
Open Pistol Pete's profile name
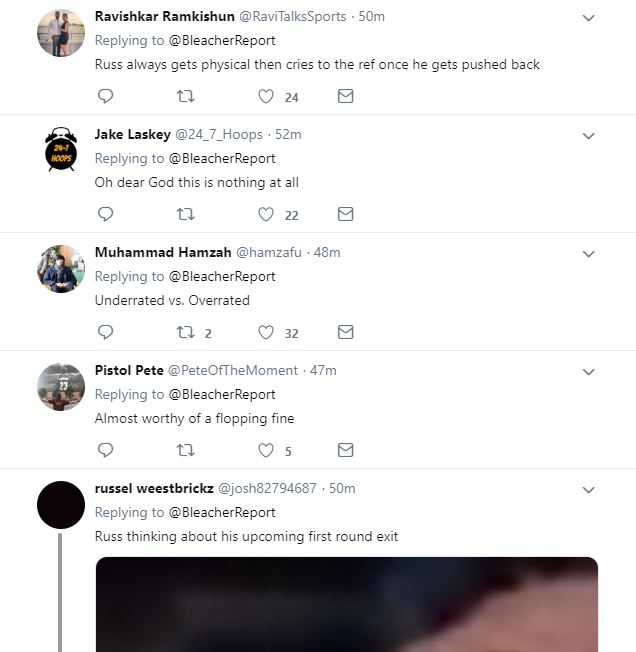tap(129, 370)
